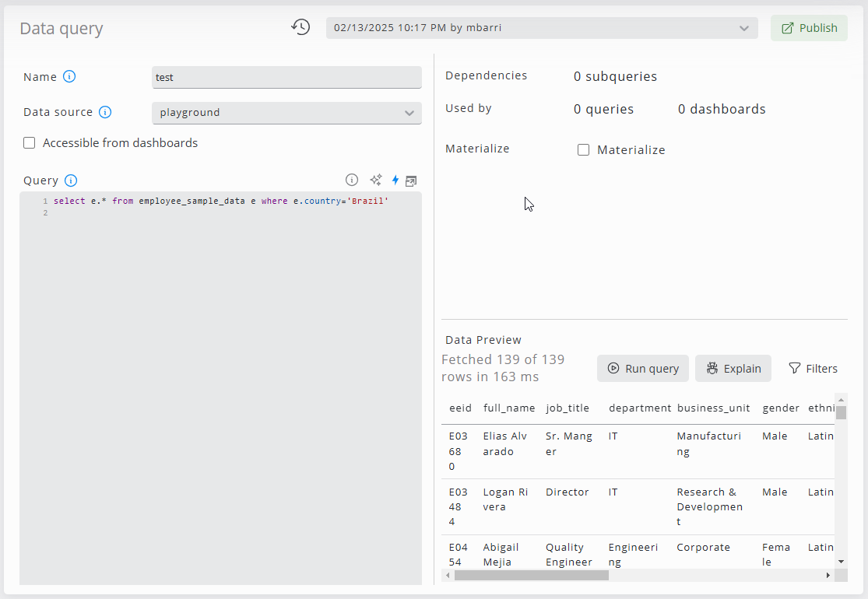Click the gray info icon above query editor

tap(352, 180)
